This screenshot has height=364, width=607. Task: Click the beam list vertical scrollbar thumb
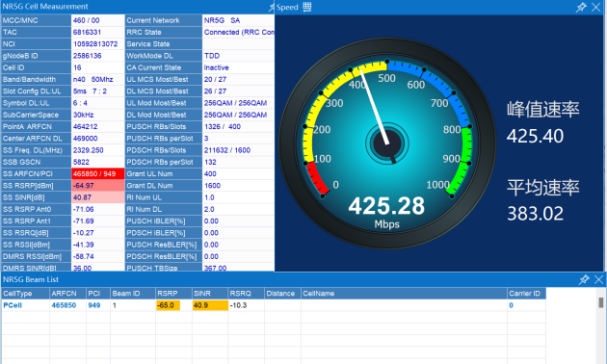click(601, 302)
